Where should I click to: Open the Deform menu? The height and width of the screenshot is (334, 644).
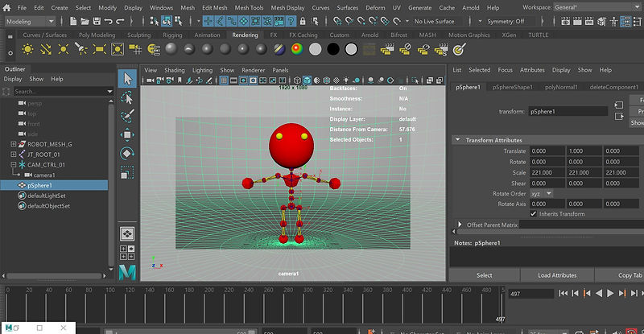(x=375, y=7)
